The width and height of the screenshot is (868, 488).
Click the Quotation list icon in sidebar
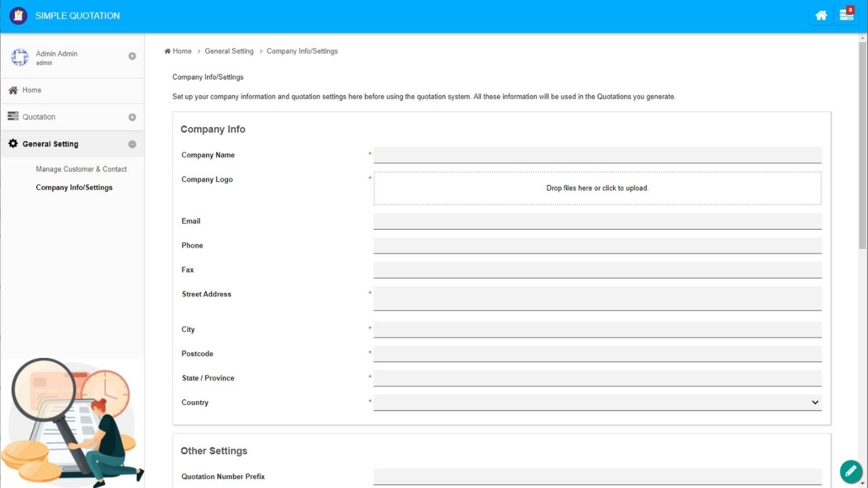pos(13,117)
